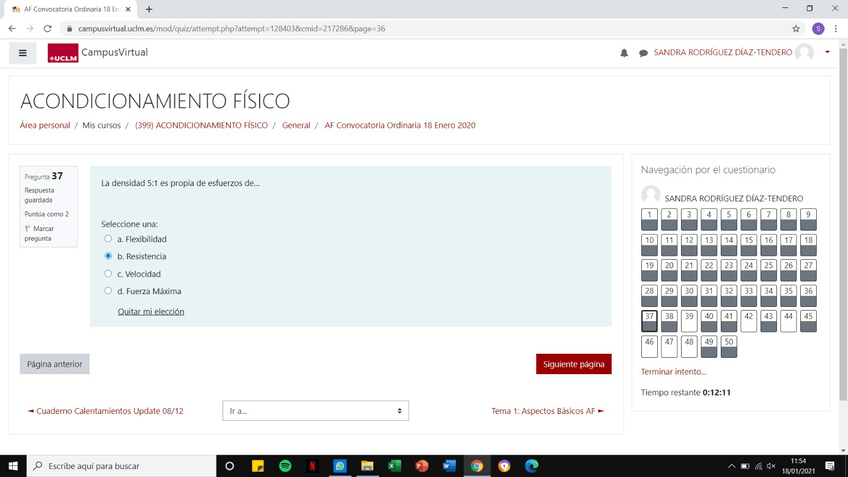Jump to question 1 in navigation
The image size is (848, 477).
(649, 219)
